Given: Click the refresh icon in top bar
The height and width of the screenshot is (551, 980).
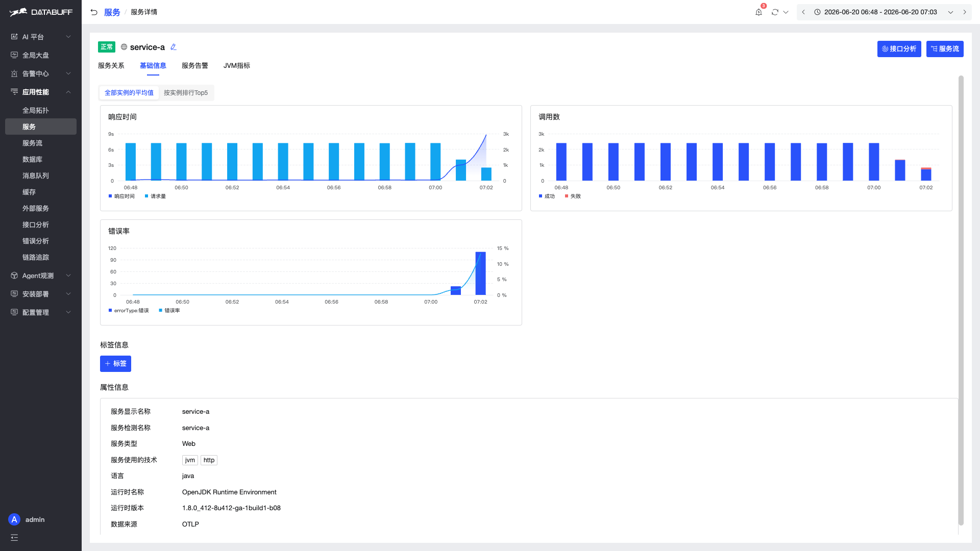Looking at the screenshot, I should [775, 12].
